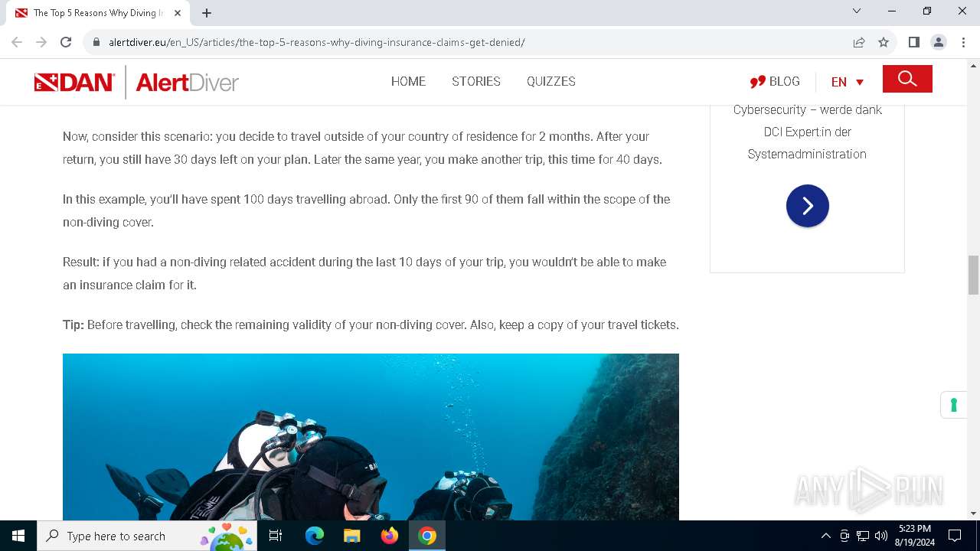Open the Chrome three-dot menu
The width and height of the screenshot is (980, 551).
[x=962, y=42]
